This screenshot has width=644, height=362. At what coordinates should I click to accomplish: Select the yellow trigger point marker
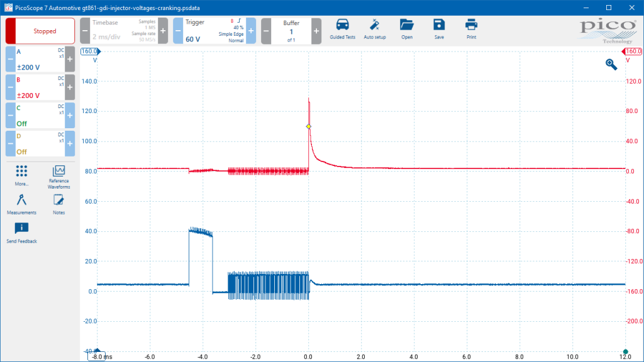[308, 126]
